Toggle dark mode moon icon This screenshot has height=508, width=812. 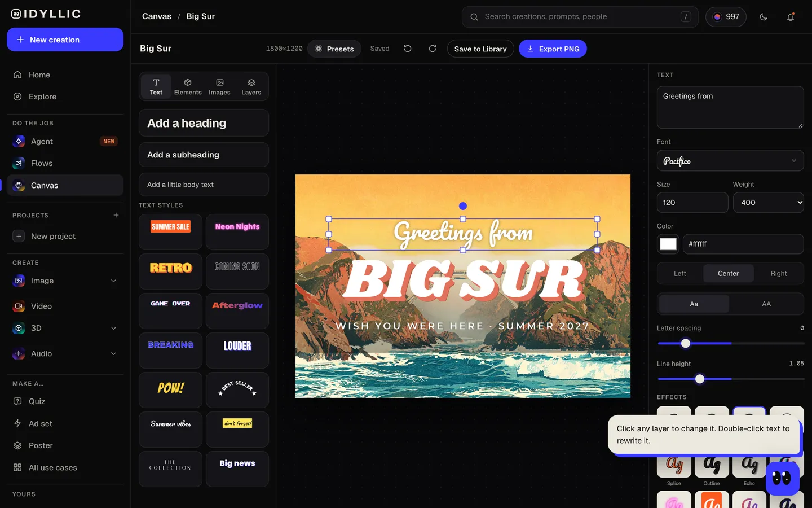pyautogui.click(x=764, y=17)
